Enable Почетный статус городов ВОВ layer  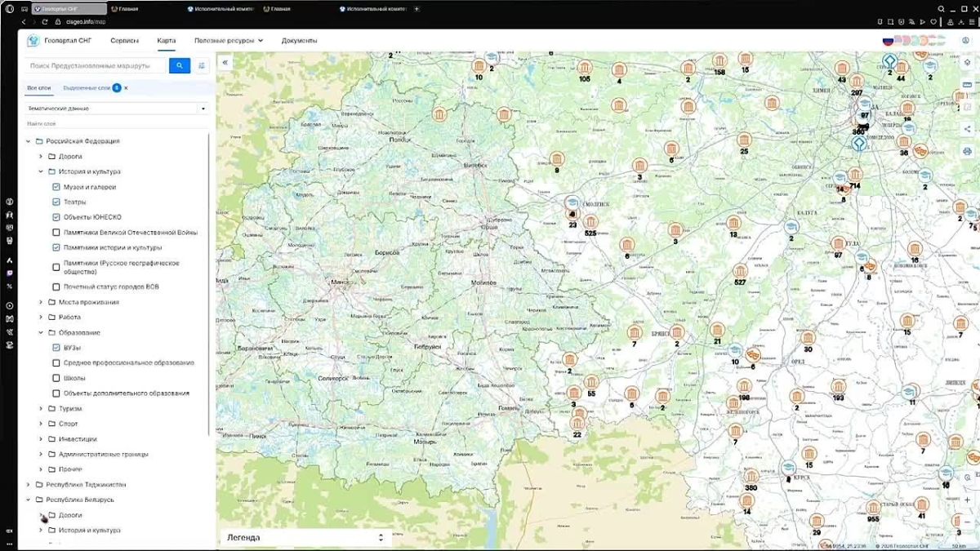click(x=56, y=287)
